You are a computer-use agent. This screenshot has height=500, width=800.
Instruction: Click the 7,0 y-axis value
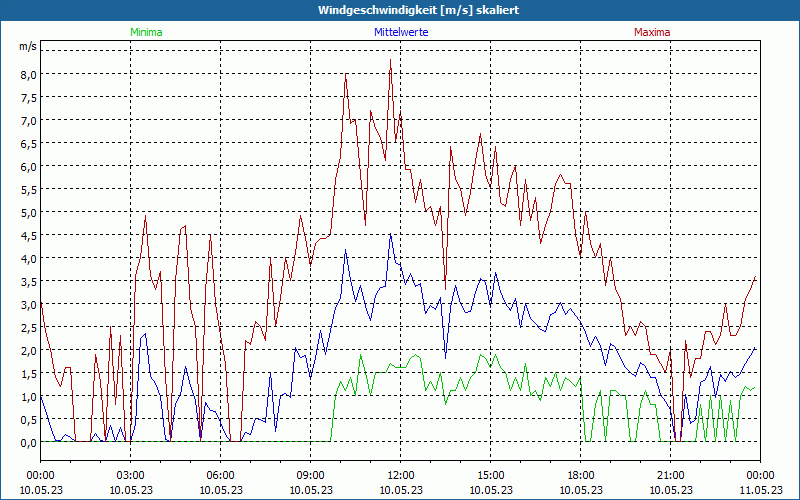pos(29,120)
